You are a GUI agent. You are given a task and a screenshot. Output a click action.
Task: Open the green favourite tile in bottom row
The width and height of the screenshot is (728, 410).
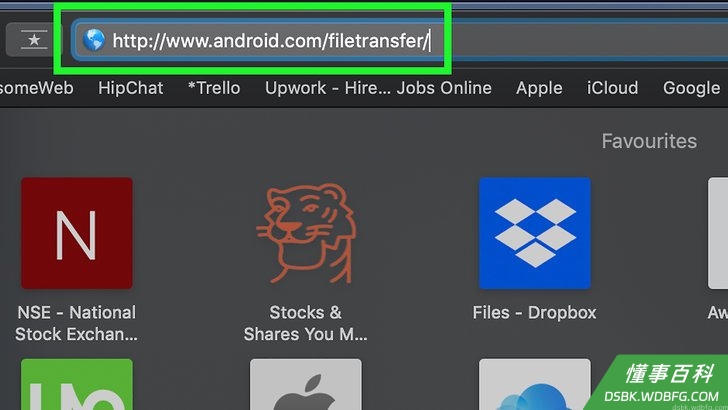pos(77,384)
